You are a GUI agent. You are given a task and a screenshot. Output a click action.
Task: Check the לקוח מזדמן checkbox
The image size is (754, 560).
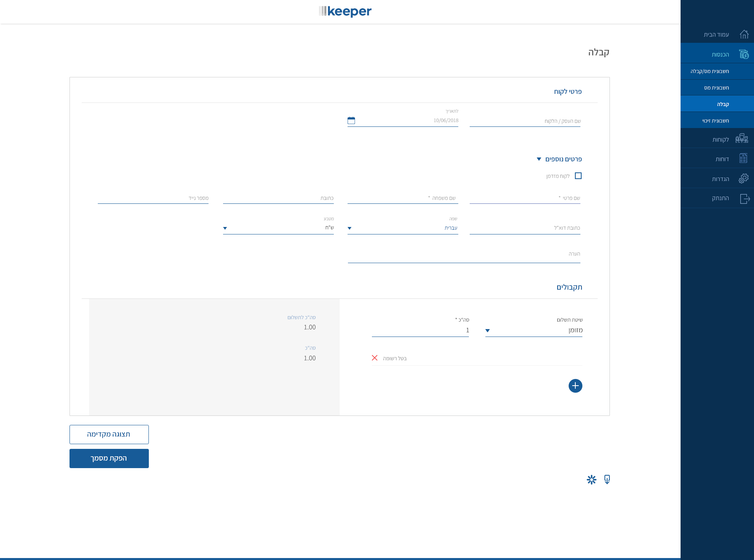(578, 176)
